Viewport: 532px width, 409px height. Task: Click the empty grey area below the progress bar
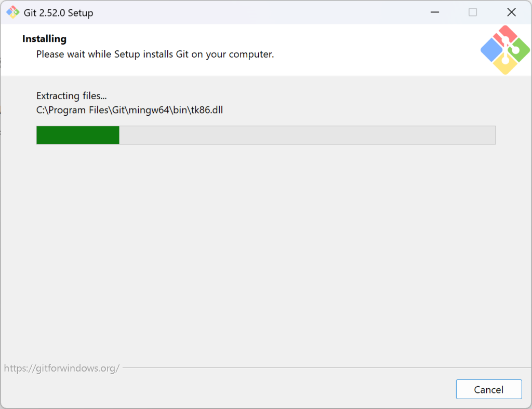click(x=265, y=249)
